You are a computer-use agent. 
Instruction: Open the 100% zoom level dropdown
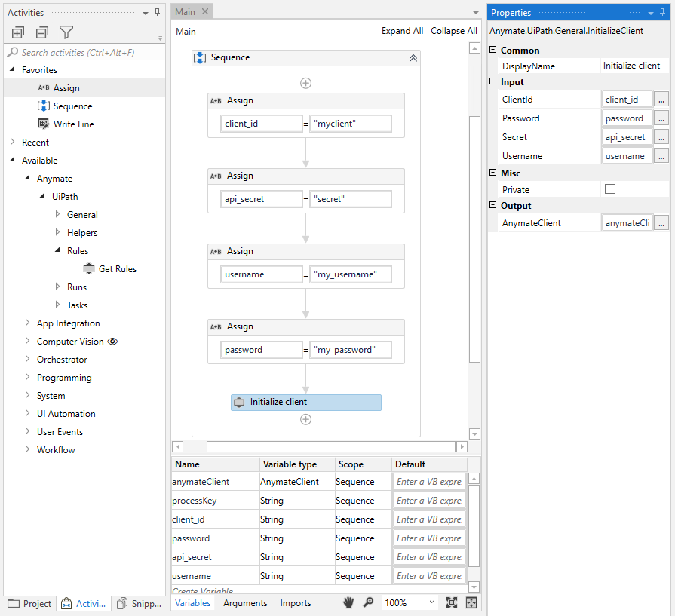tap(431, 602)
